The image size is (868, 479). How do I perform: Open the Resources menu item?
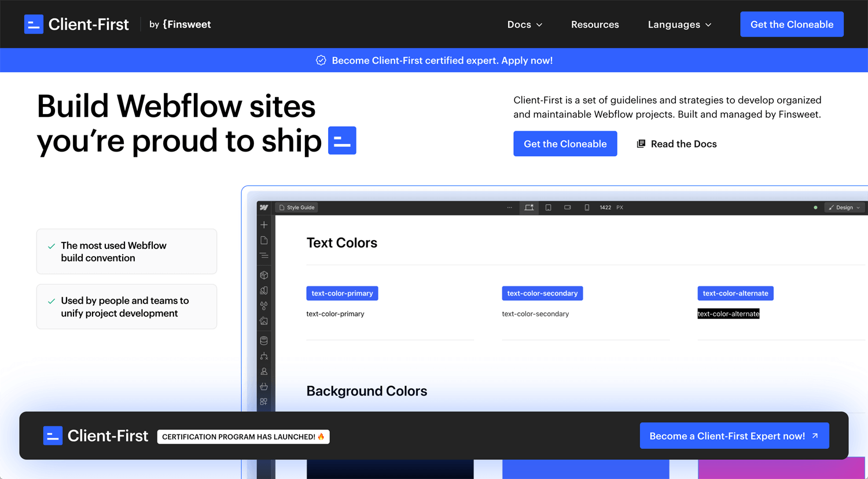click(595, 24)
